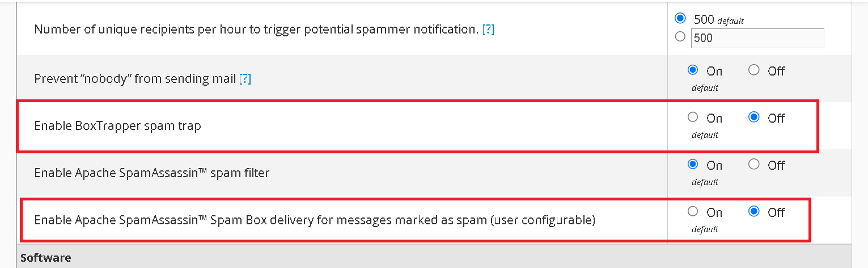Turn off Prevent "nobody" from sending mail
The height and width of the screenshot is (268, 868).
pos(753,70)
